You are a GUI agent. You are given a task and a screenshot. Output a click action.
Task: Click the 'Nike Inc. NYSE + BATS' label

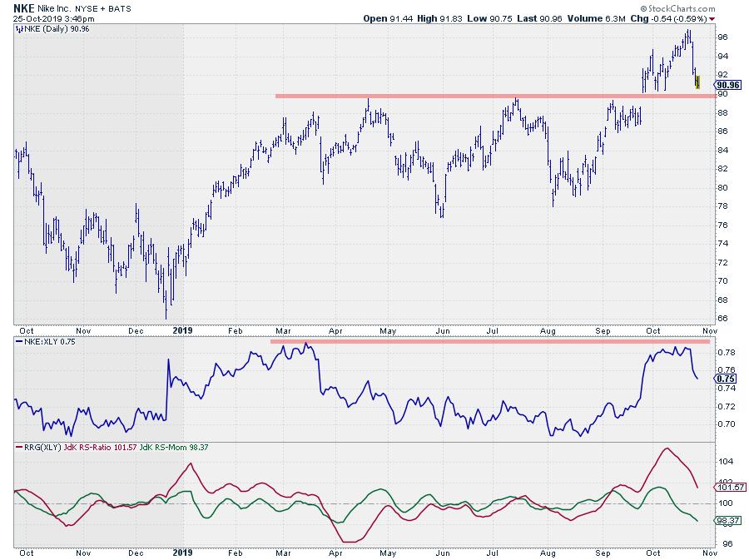click(x=84, y=8)
